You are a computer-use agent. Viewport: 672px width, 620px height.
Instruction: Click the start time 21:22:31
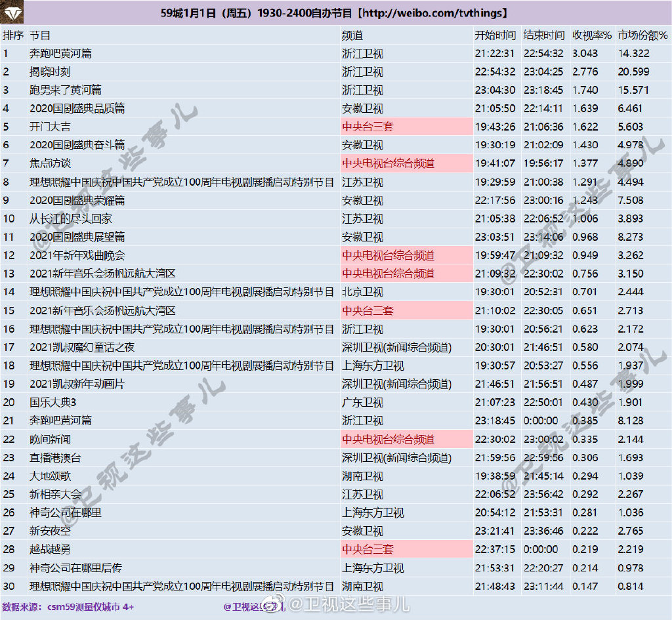click(x=495, y=54)
